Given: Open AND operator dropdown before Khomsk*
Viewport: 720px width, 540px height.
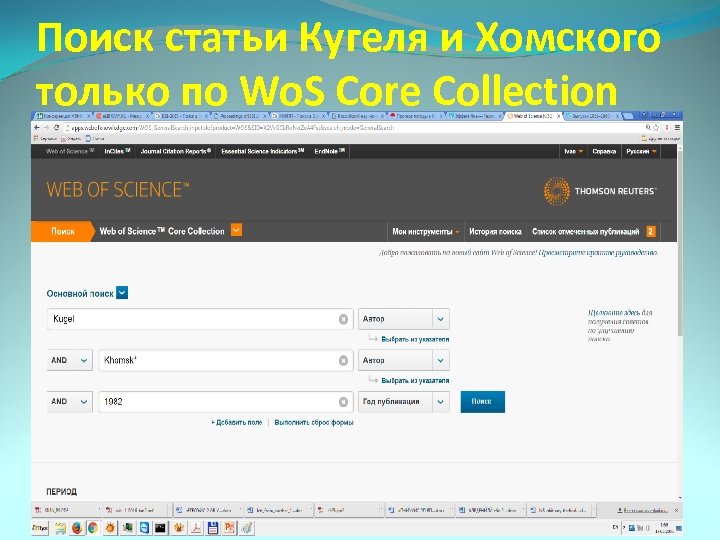Looking at the screenshot, I should tap(69, 360).
